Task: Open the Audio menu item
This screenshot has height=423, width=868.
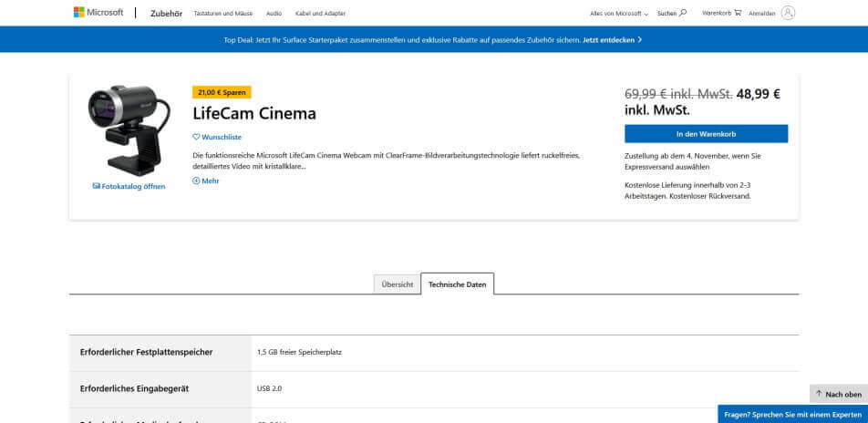Action: coord(274,14)
